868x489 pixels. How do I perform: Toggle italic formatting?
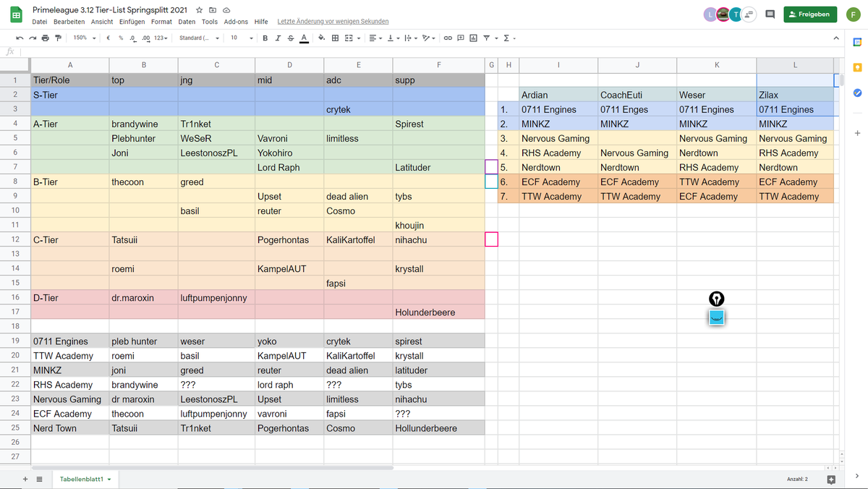(x=278, y=38)
